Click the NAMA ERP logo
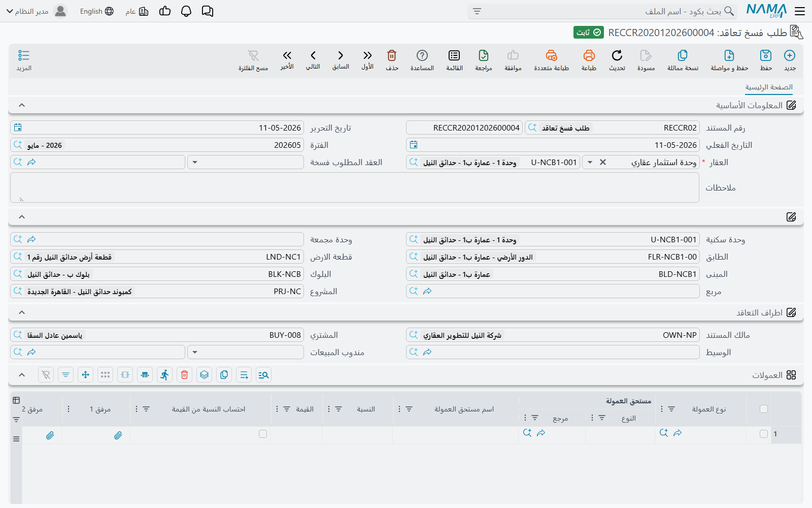The width and height of the screenshot is (812, 508). click(x=766, y=11)
